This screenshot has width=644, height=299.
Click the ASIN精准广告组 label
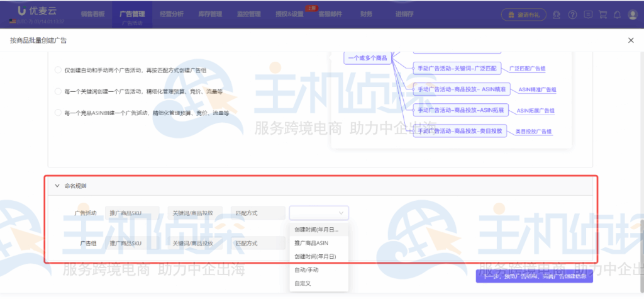click(x=537, y=89)
